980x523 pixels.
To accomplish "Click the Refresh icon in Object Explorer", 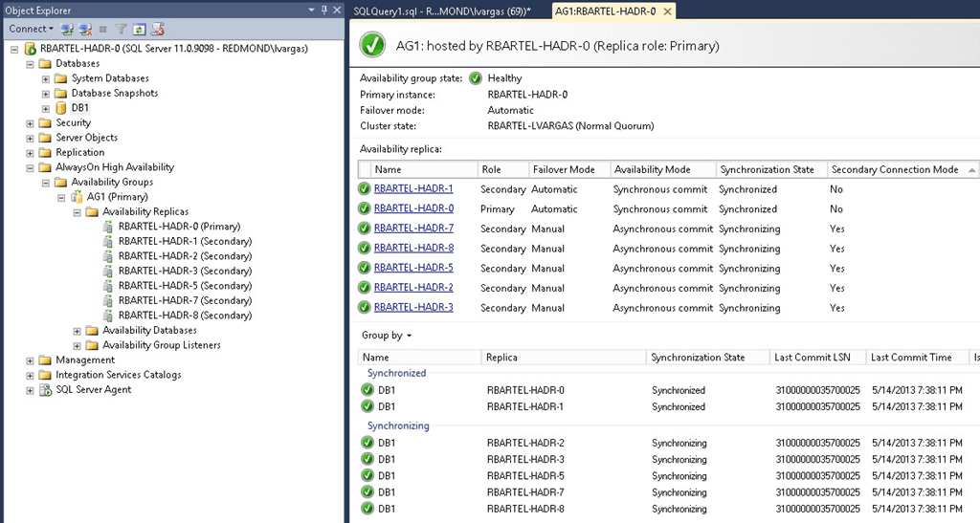I will (140, 30).
